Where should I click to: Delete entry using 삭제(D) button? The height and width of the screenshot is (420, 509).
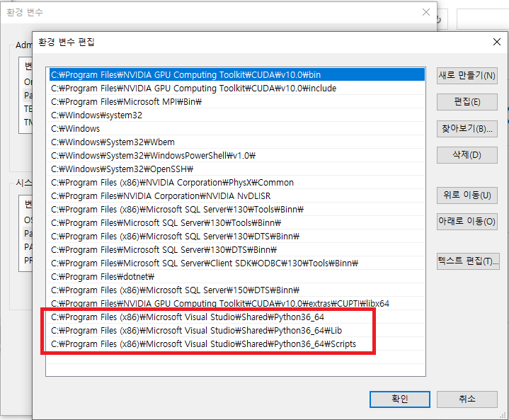tap(467, 155)
